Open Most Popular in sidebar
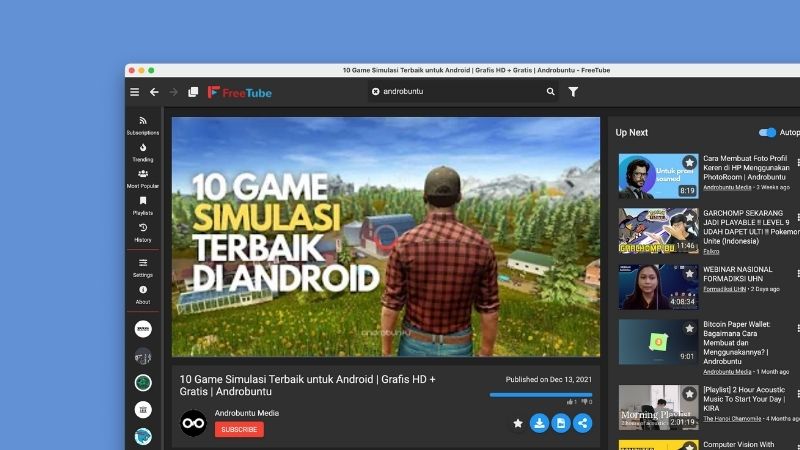The image size is (800, 450). pyautogui.click(x=143, y=179)
